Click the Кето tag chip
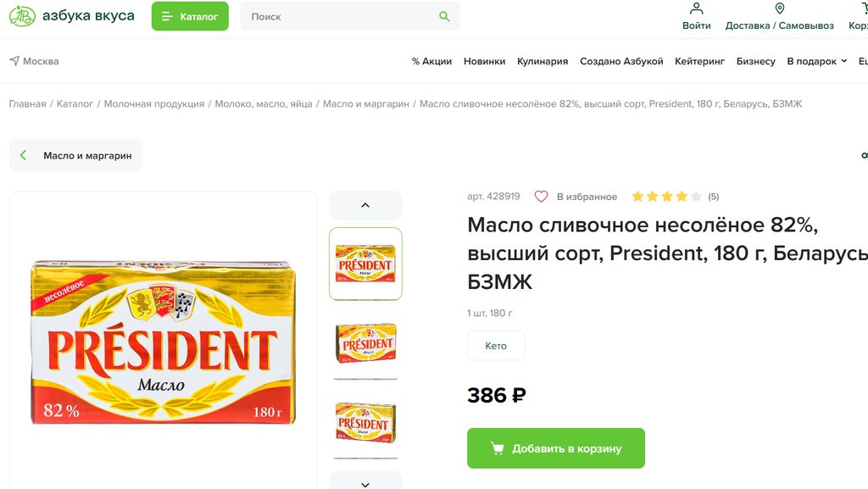868x489 pixels. [496, 346]
